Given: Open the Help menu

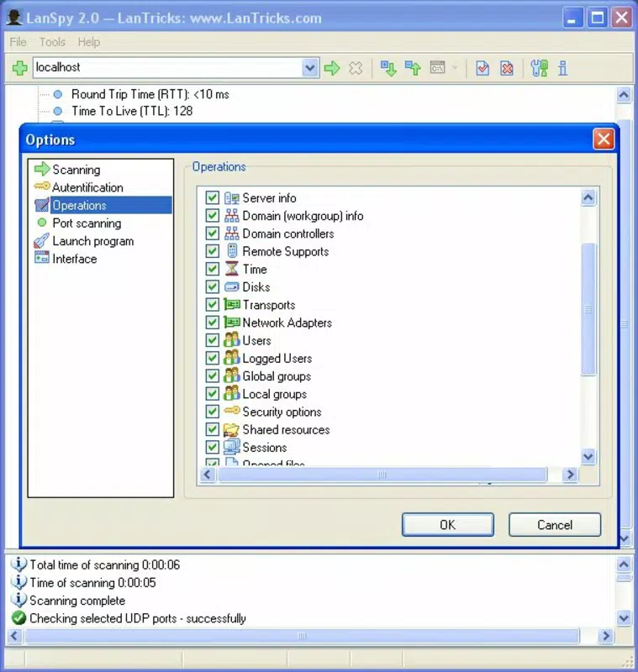Looking at the screenshot, I should 89,42.
